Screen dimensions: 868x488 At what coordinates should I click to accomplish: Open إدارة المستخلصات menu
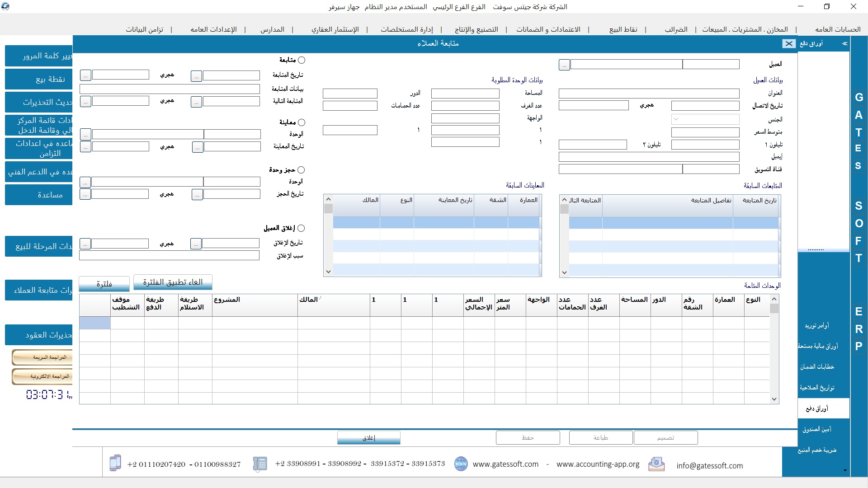(407, 29)
